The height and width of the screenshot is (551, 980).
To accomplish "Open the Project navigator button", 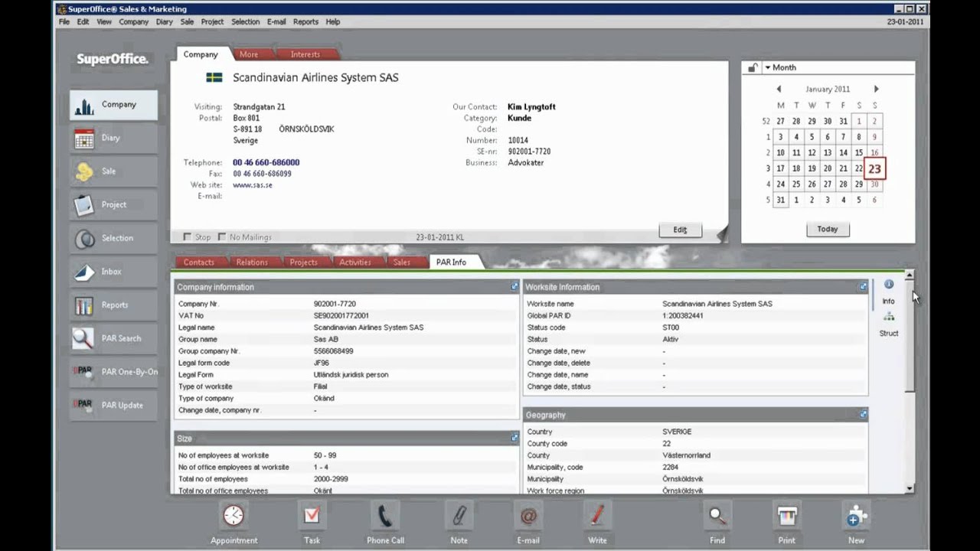I will (x=113, y=205).
